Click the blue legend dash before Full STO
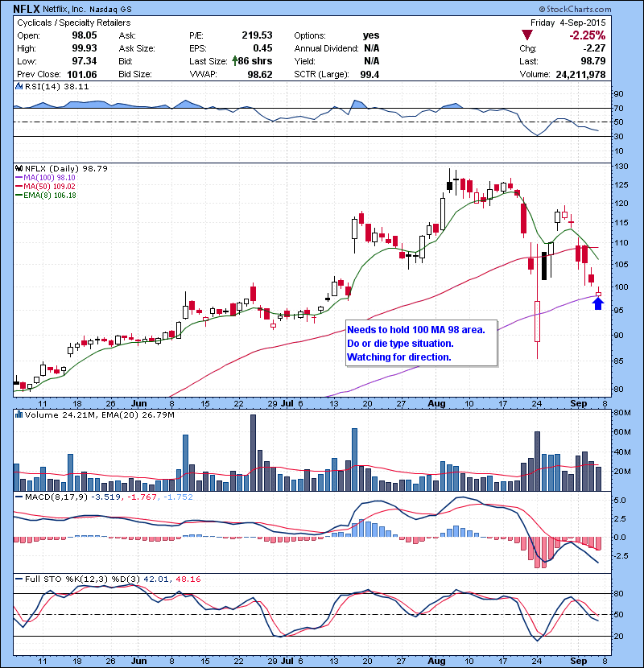The height and width of the screenshot is (668, 644). coord(19,579)
